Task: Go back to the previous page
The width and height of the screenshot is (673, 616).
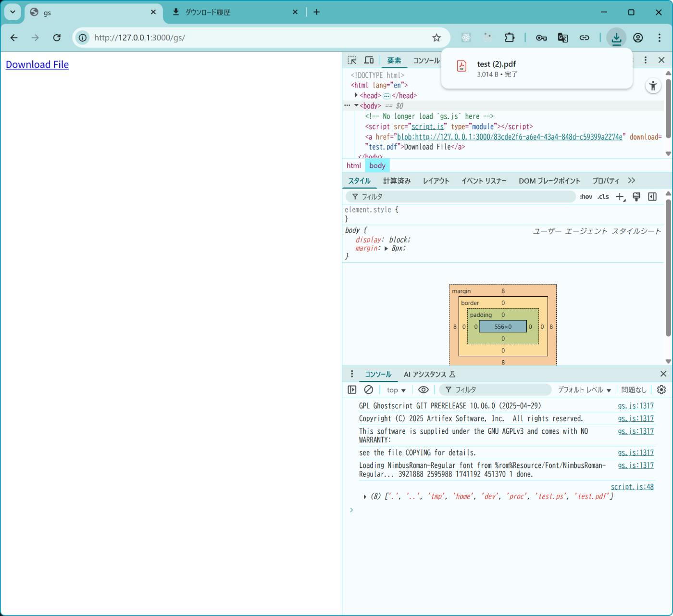Action: point(14,38)
